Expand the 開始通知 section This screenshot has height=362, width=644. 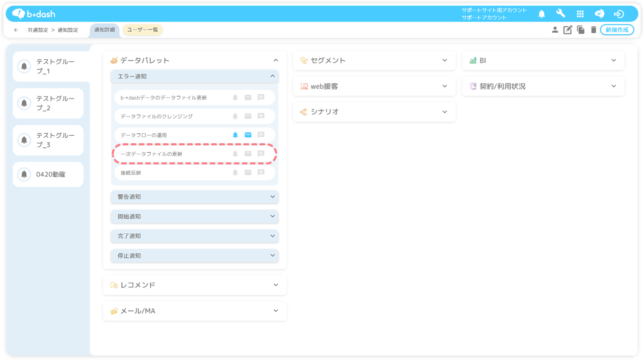195,217
